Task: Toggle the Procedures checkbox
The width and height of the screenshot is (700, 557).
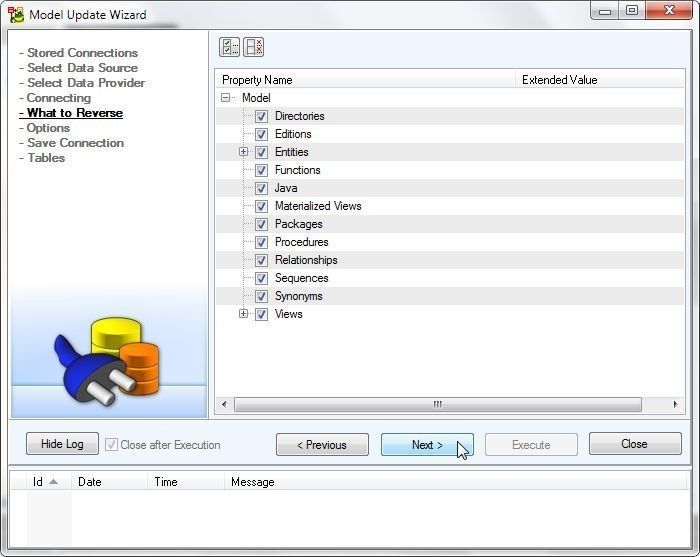Action: click(261, 242)
